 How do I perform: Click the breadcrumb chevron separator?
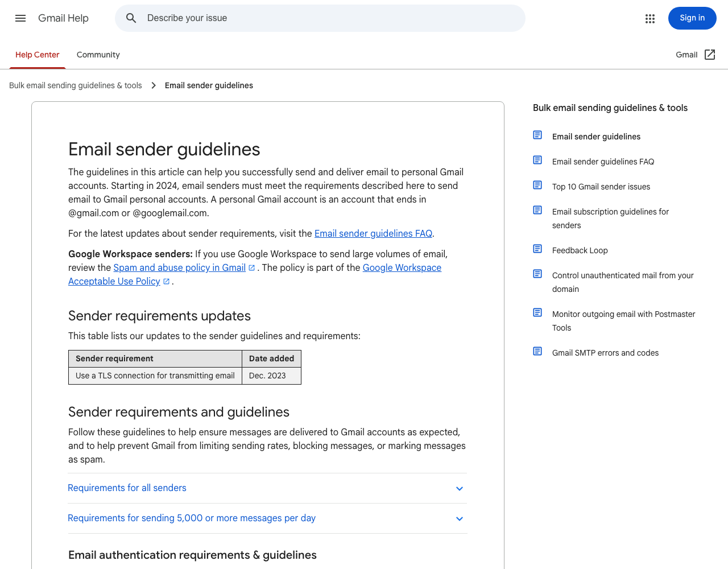tap(154, 85)
